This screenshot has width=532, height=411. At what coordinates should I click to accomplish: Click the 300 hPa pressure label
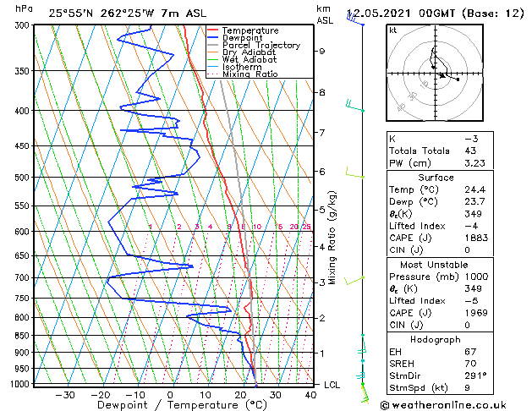tap(24, 25)
